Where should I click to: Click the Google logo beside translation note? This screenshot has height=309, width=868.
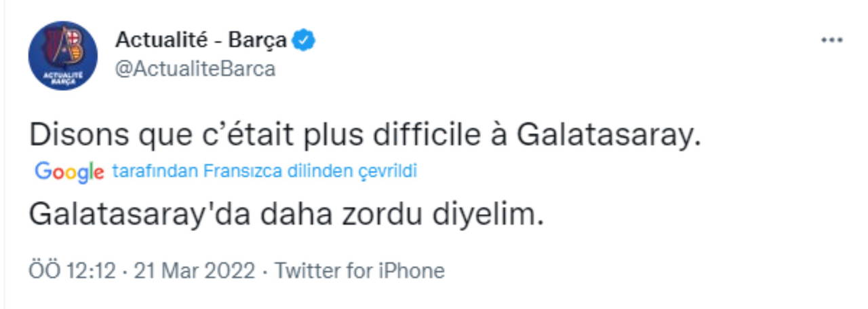click(69, 172)
